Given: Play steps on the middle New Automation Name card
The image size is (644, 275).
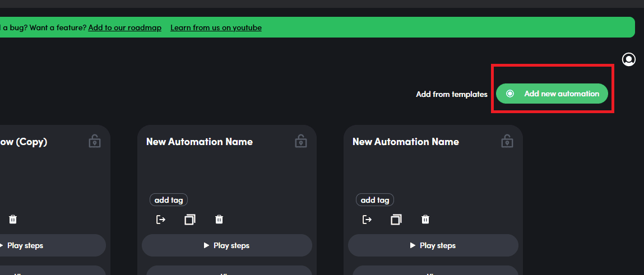Looking at the screenshot, I should pos(226,245).
